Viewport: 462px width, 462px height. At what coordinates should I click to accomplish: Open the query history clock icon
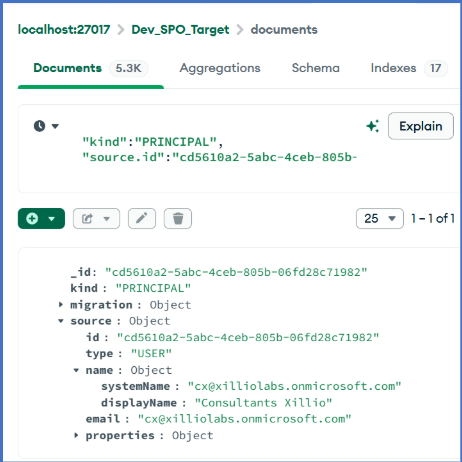pyautogui.click(x=39, y=126)
